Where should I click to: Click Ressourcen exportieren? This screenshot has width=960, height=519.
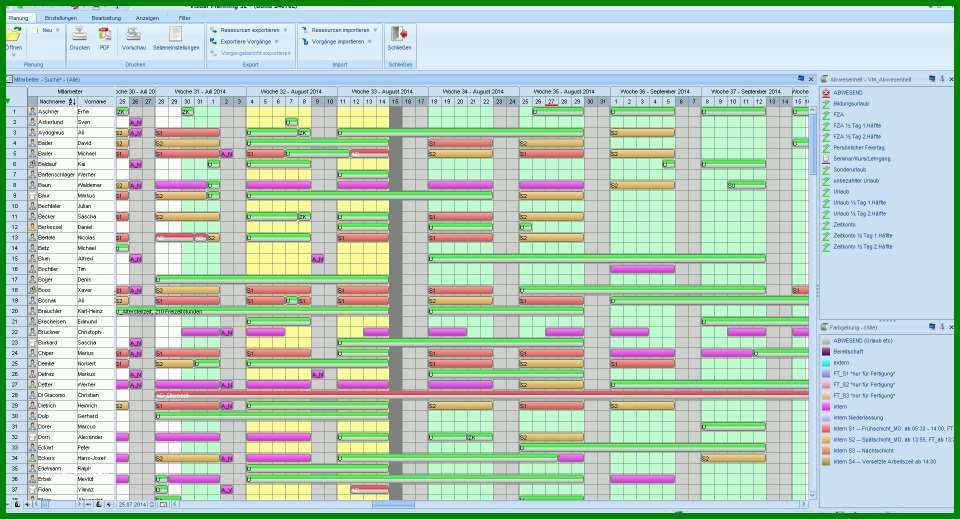pyautogui.click(x=245, y=30)
